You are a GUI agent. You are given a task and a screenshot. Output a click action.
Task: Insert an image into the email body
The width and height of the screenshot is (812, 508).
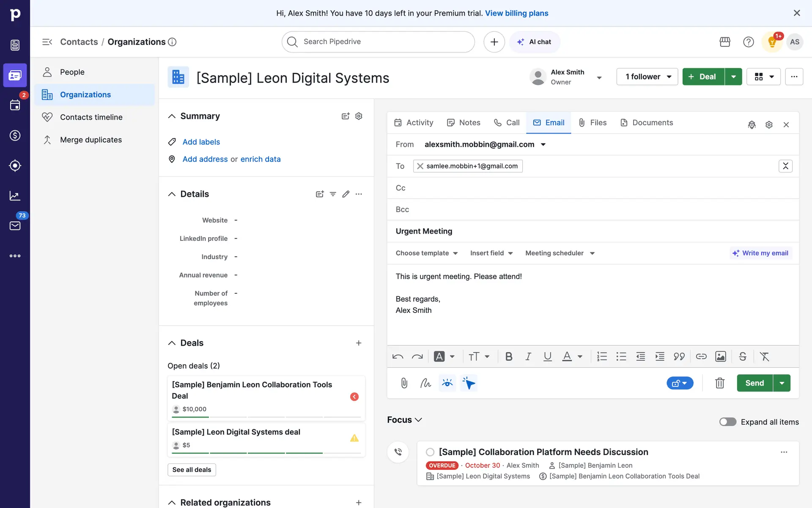tap(720, 356)
